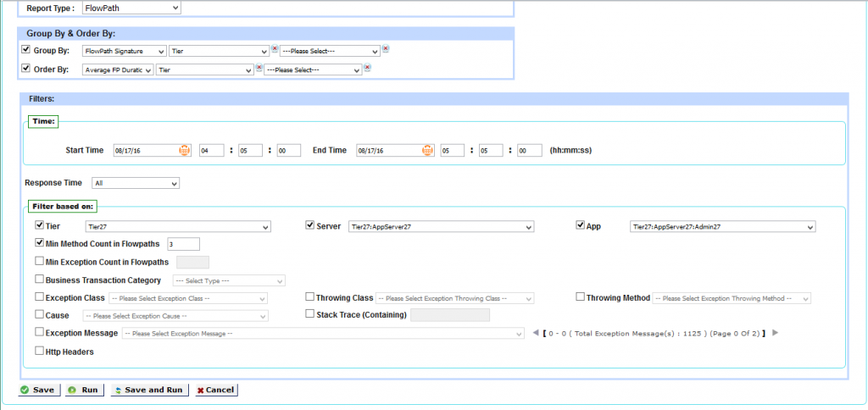Go to previous exception message page
Screen dimensions: 868x410
[533, 333]
